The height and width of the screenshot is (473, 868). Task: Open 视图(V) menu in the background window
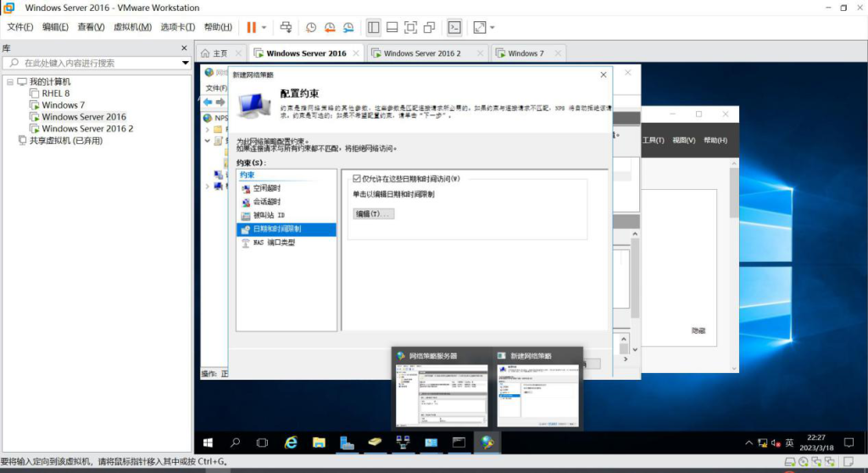point(684,140)
